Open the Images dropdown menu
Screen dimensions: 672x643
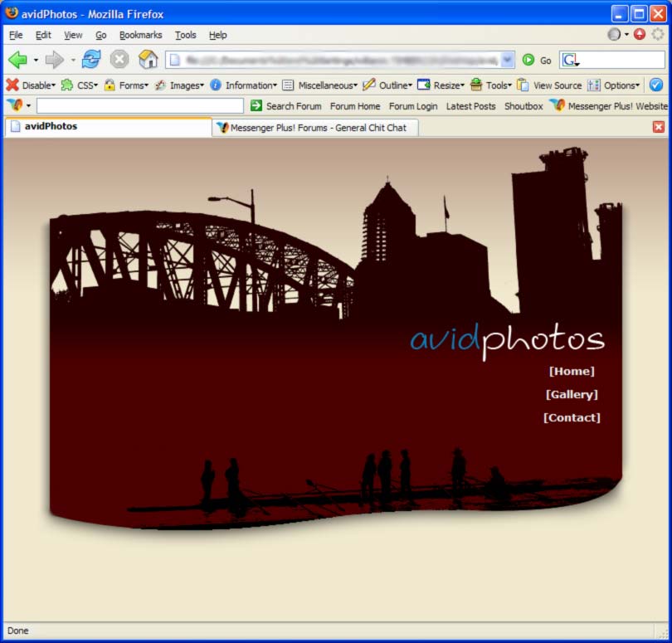(179, 85)
